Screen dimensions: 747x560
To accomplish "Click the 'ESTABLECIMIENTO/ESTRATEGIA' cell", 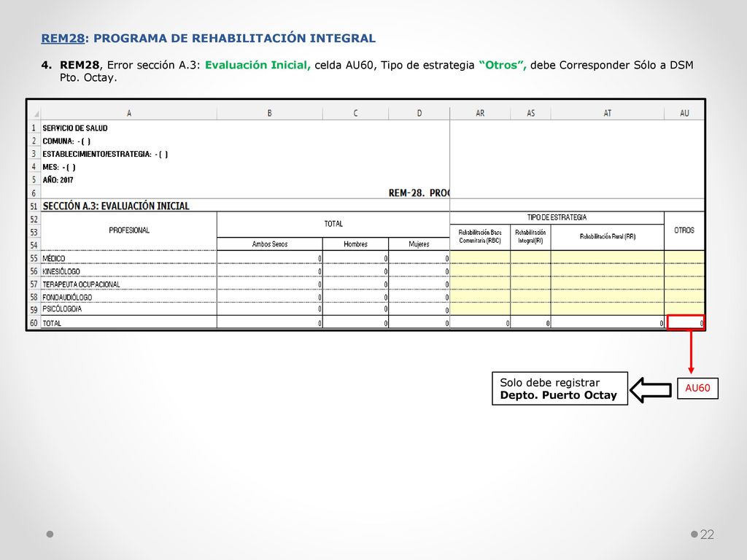I will pyautogui.click(x=105, y=155).
